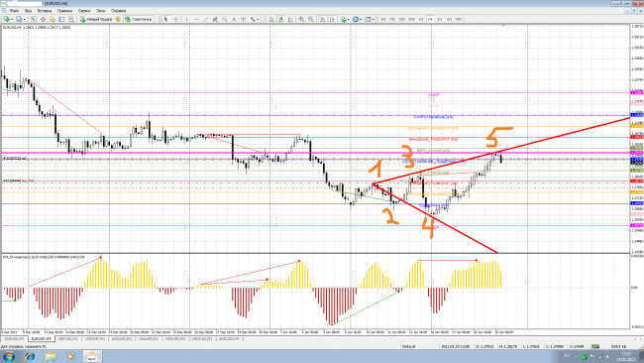The width and height of the screenshot is (644, 363).
Task: Click the red upper trendline on chart
Action: point(534,143)
